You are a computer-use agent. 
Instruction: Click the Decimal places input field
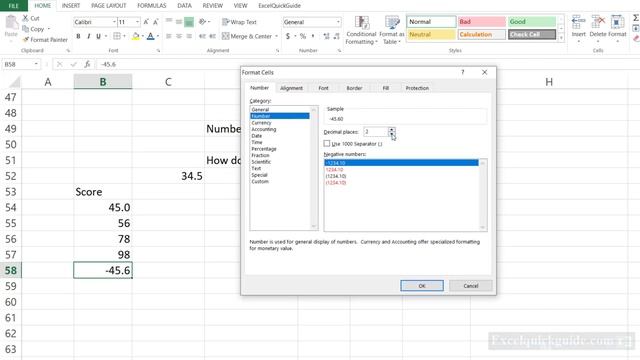coord(376,132)
